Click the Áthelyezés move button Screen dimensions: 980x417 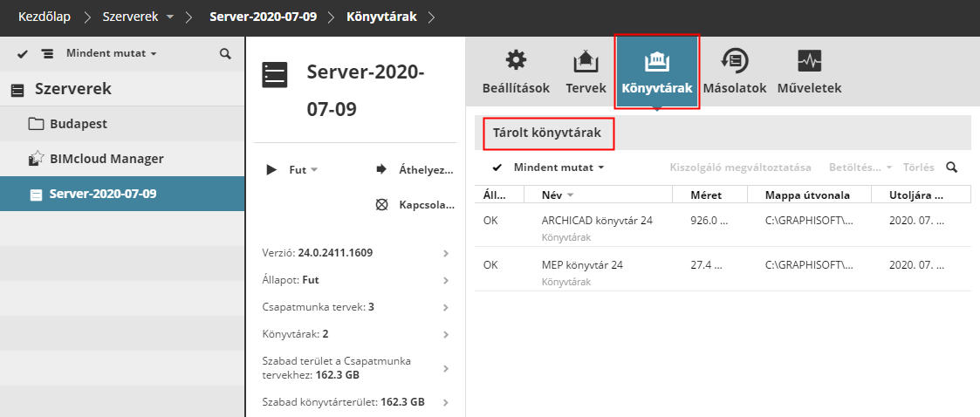pyautogui.click(x=415, y=169)
